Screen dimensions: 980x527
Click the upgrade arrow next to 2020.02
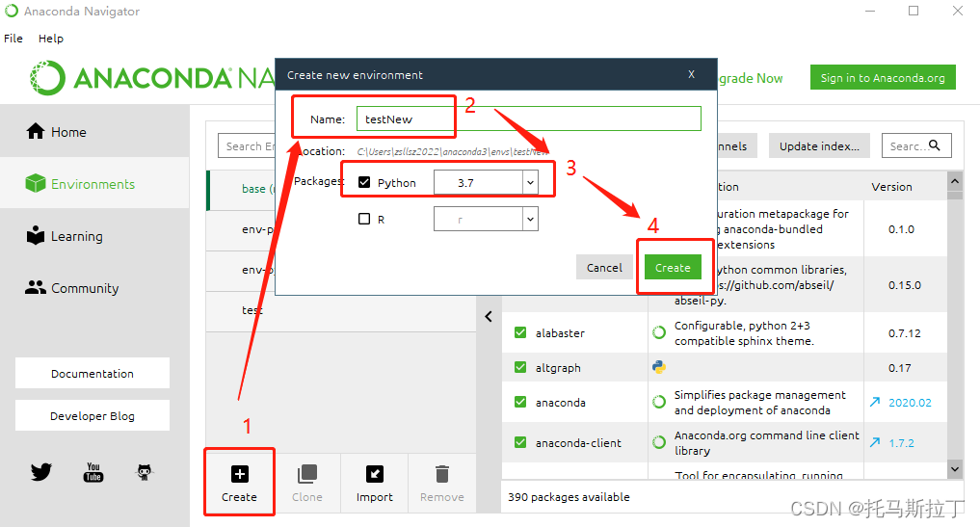point(875,402)
